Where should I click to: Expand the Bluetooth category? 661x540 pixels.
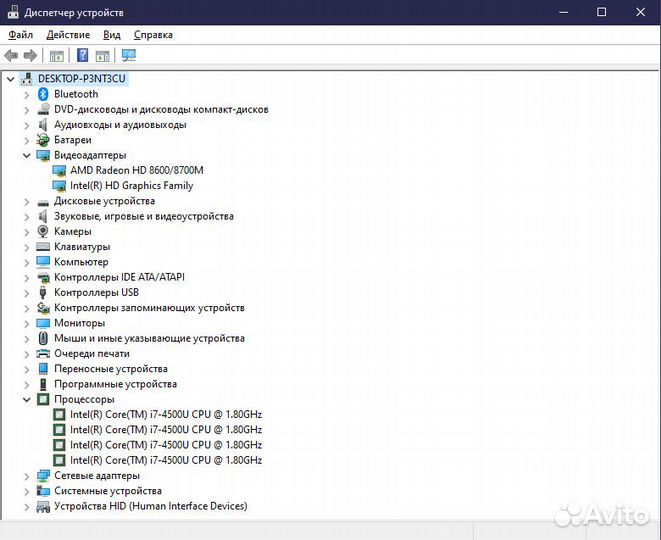[27, 94]
